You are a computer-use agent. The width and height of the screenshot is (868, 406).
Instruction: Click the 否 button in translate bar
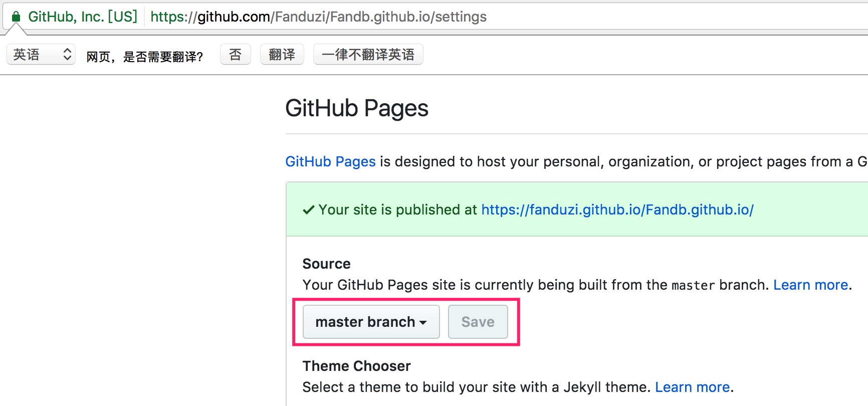236,54
